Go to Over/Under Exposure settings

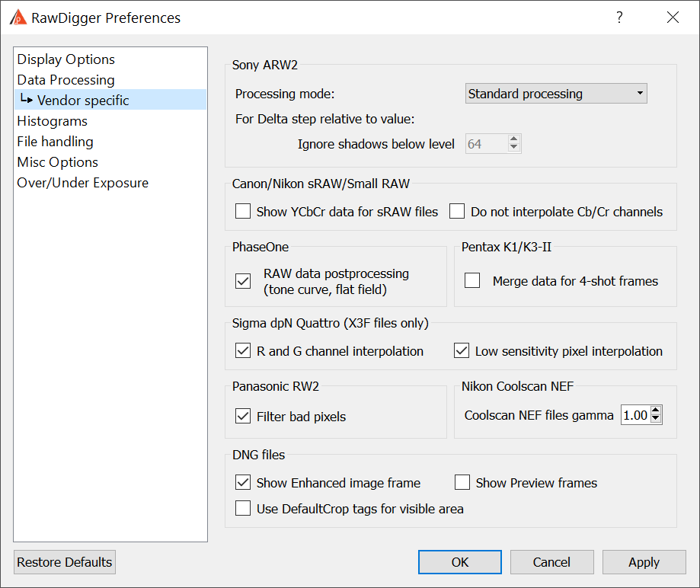(x=82, y=183)
